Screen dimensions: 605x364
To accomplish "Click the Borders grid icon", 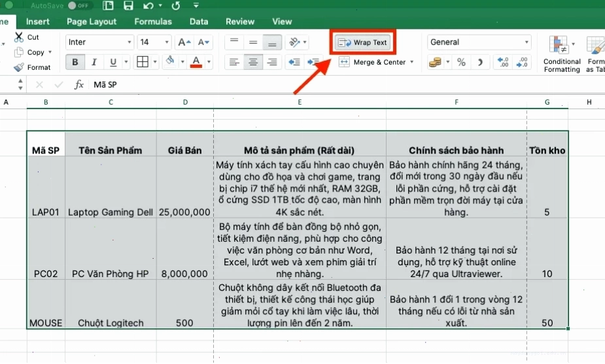I will click(143, 62).
